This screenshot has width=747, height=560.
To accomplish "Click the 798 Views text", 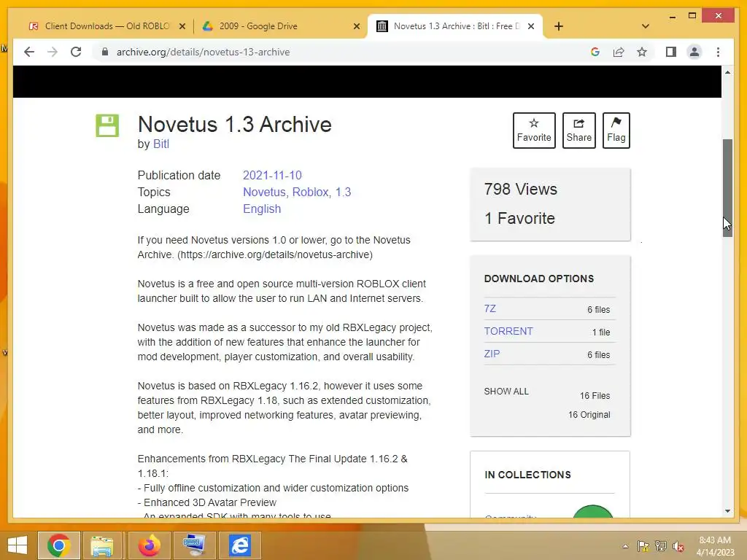I will pyautogui.click(x=520, y=189).
